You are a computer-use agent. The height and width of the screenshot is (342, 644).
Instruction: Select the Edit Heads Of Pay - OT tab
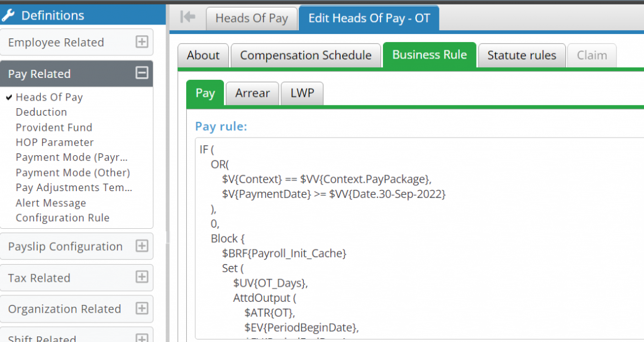click(369, 18)
